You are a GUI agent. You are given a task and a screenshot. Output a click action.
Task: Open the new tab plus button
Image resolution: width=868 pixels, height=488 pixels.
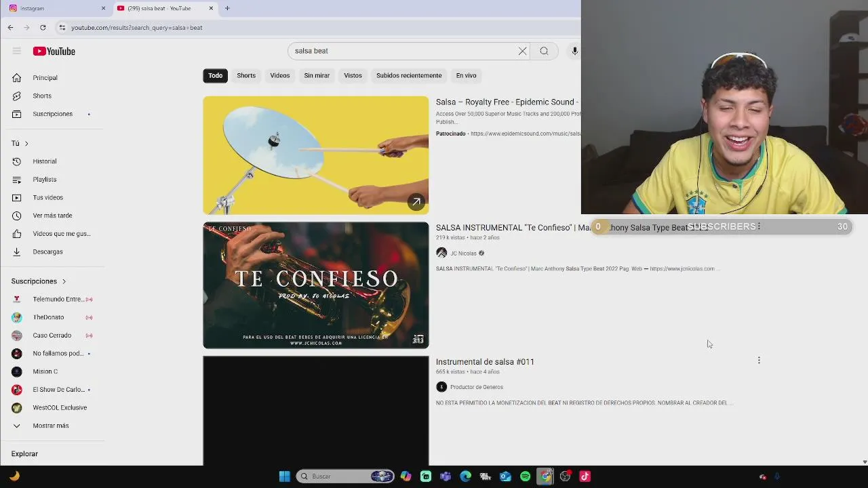click(227, 8)
